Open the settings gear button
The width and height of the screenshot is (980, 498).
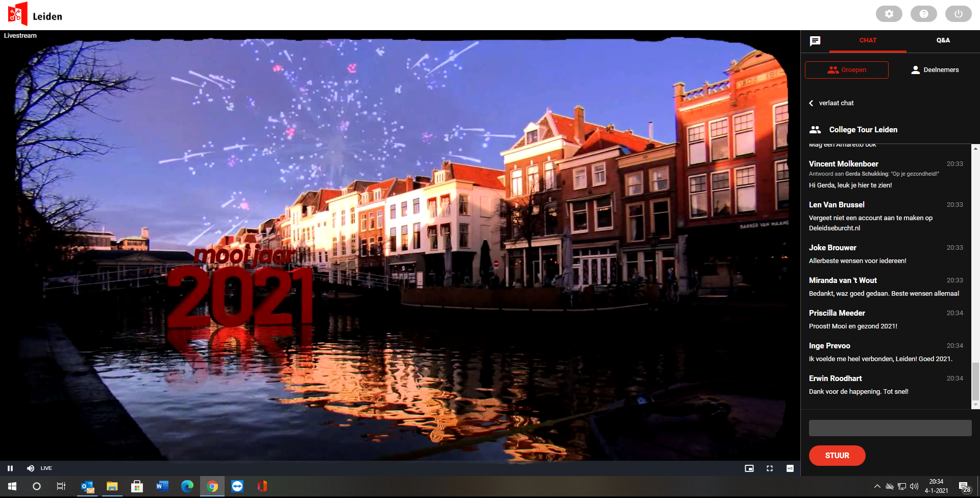point(889,14)
